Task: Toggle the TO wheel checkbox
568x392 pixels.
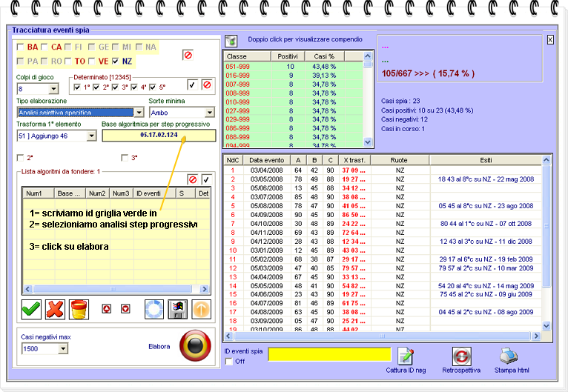Action: (67, 62)
